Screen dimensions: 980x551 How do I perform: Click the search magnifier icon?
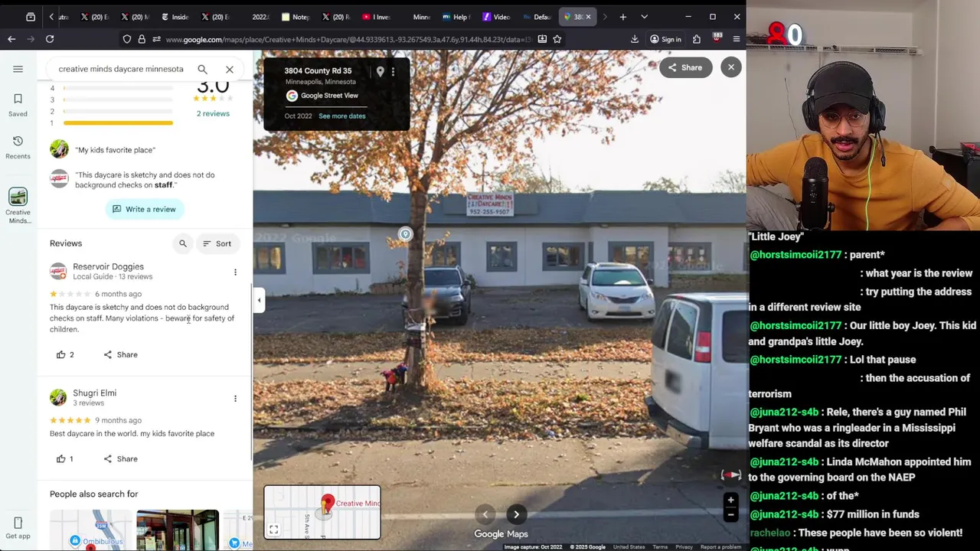click(x=202, y=69)
